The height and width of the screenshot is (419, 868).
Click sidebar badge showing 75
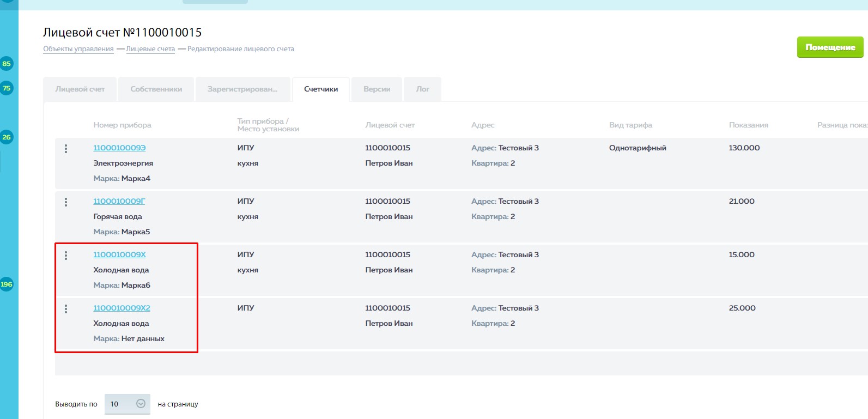(x=7, y=88)
